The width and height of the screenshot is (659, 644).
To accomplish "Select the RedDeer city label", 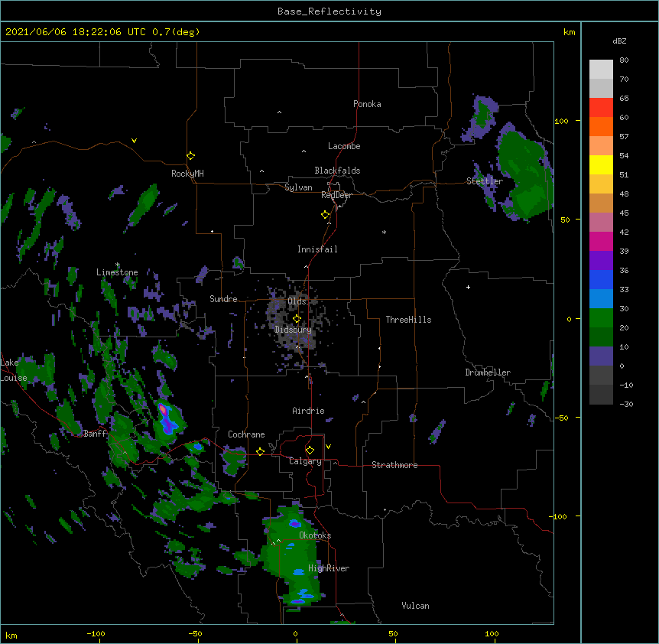I will point(336,195).
